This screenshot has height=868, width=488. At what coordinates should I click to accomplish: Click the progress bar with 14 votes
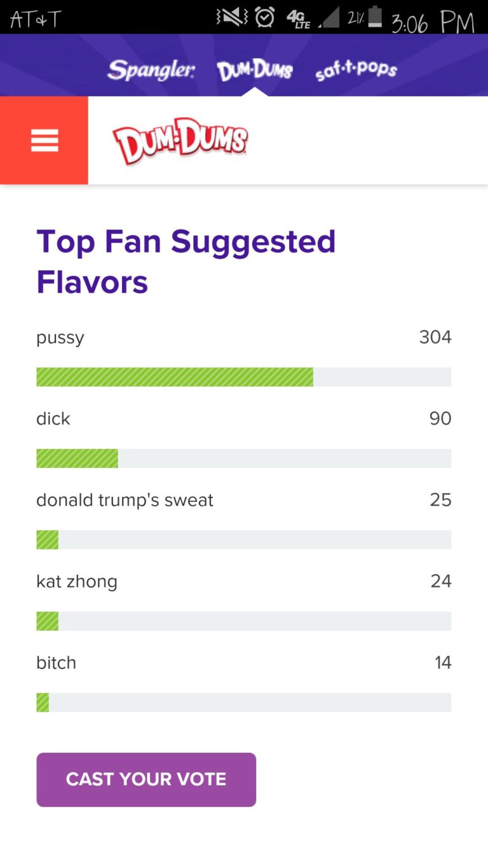coord(243,703)
